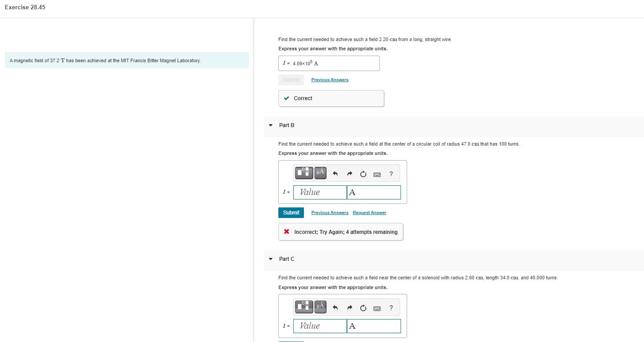This screenshot has width=644, height=342.
Task: Submit the Part B answer
Action: click(x=291, y=213)
